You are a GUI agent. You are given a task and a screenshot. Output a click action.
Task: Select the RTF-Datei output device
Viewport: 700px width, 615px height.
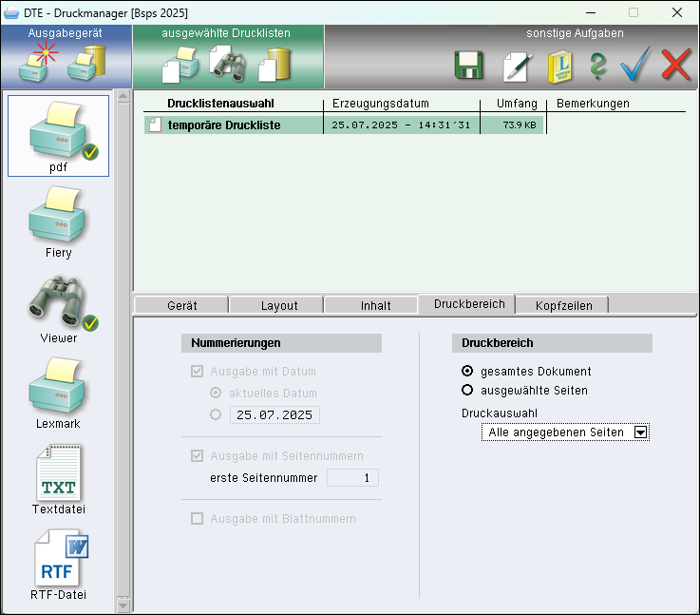coord(58,565)
